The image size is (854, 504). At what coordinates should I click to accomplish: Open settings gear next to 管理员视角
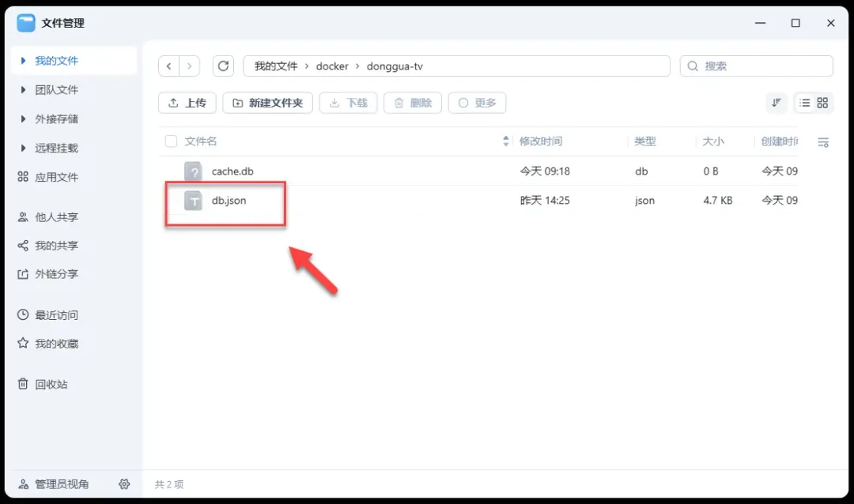click(x=124, y=484)
